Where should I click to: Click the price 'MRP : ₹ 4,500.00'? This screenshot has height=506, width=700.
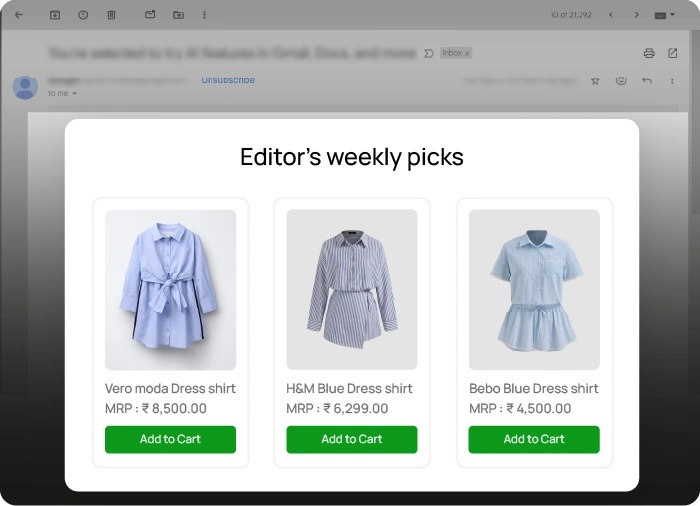click(520, 409)
